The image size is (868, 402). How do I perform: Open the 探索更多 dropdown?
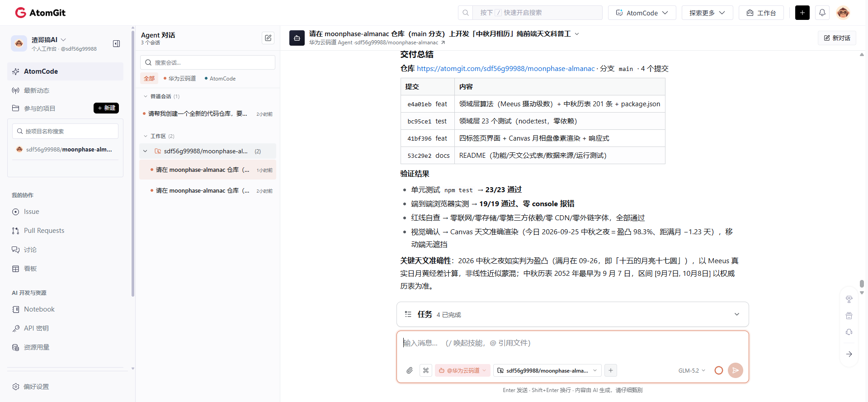point(707,13)
